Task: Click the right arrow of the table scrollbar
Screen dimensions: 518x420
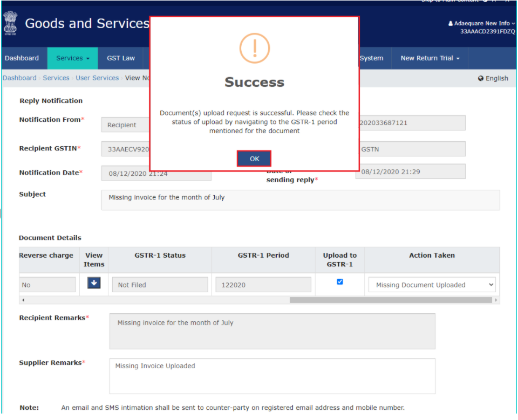Action: click(496, 300)
